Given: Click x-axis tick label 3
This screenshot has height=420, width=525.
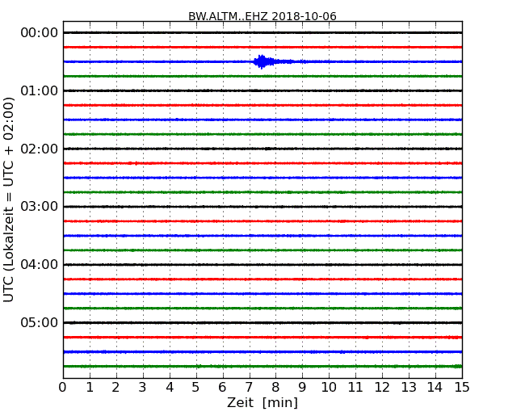Looking at the screenshot, I should (143, 388).
